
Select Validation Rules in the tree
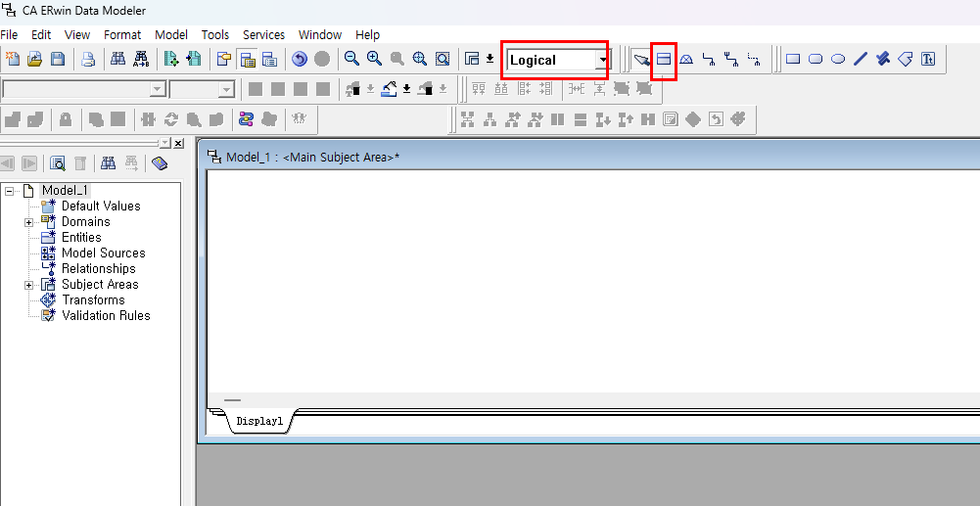106,315
